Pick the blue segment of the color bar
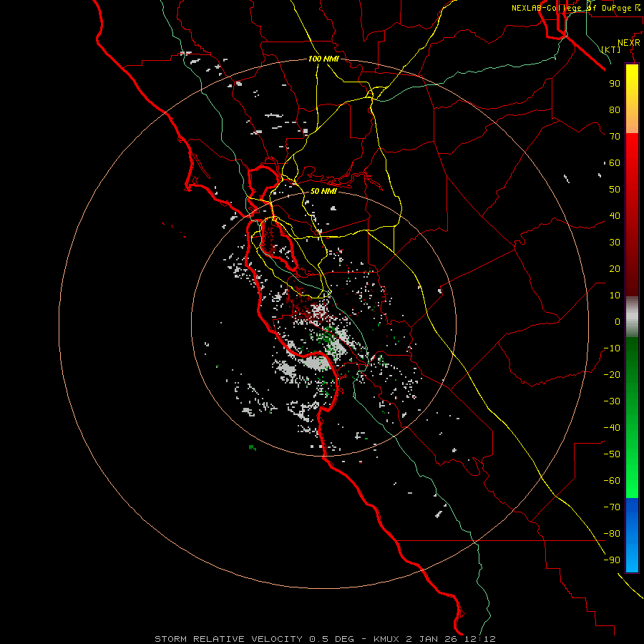The height and width of the screenshot is (644, 644). click(x=632, y=535)
